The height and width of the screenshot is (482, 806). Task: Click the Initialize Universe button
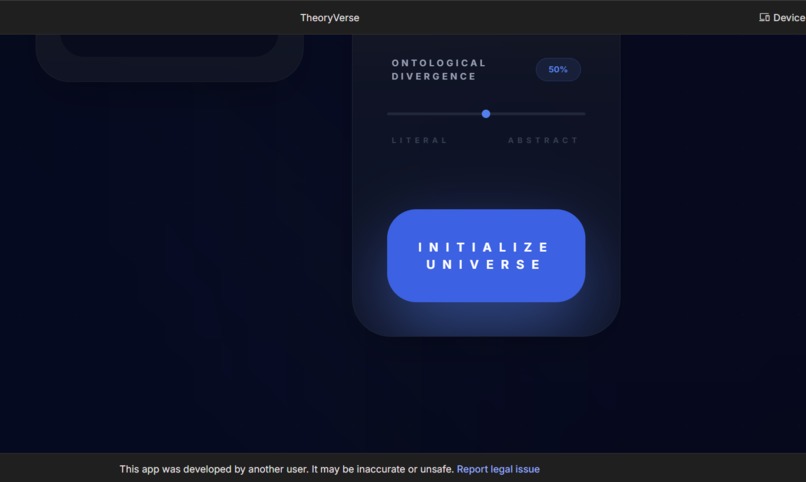coord(486,255)
